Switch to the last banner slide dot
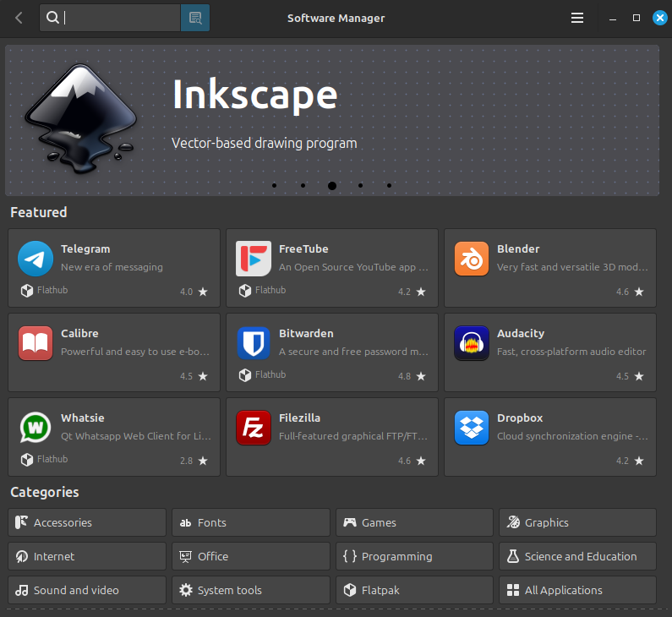Viewport: 672px width, 617px height. pos(389,186)
